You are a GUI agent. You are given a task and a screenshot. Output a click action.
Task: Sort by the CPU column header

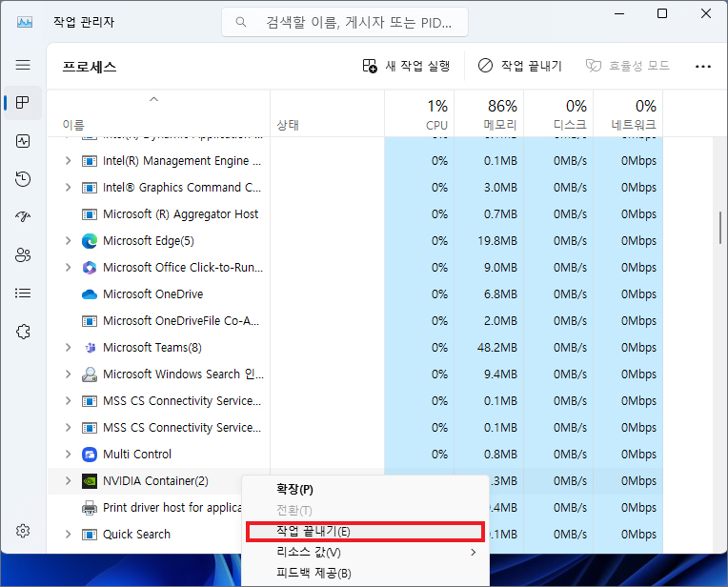[x=419, y=113]
